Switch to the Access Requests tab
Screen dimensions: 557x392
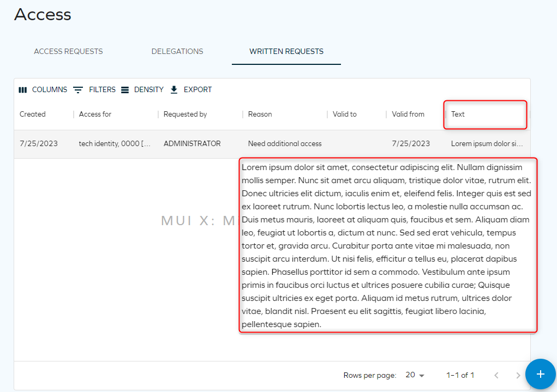(68, 51)
